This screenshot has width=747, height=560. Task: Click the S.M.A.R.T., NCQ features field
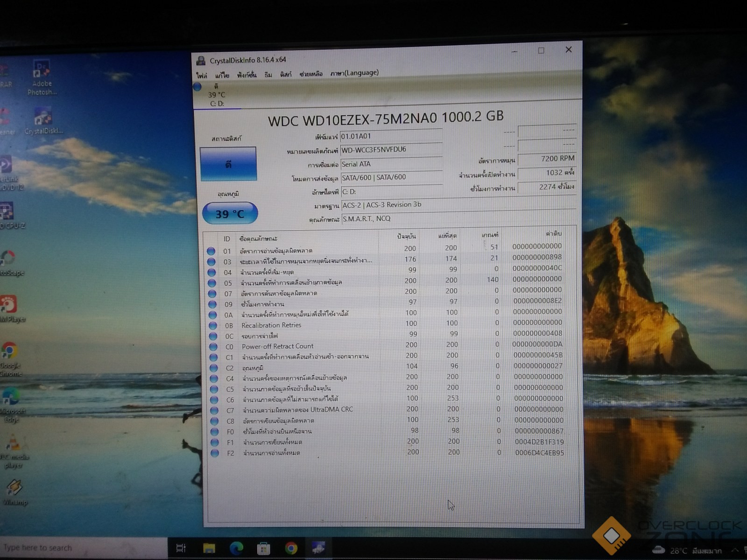[458, 218]
